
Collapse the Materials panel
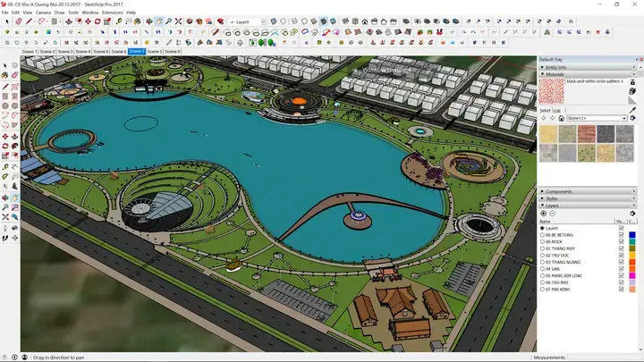point(588,74)
